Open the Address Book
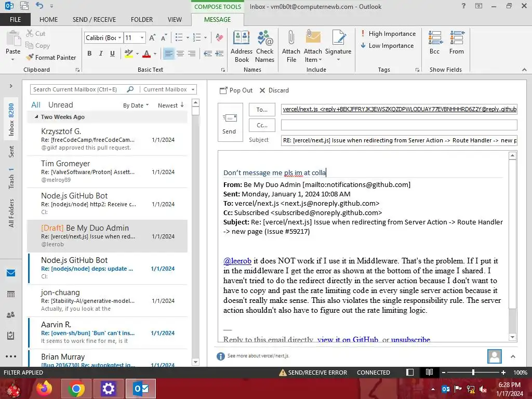The image size is (532, 399). pos(241,46)
